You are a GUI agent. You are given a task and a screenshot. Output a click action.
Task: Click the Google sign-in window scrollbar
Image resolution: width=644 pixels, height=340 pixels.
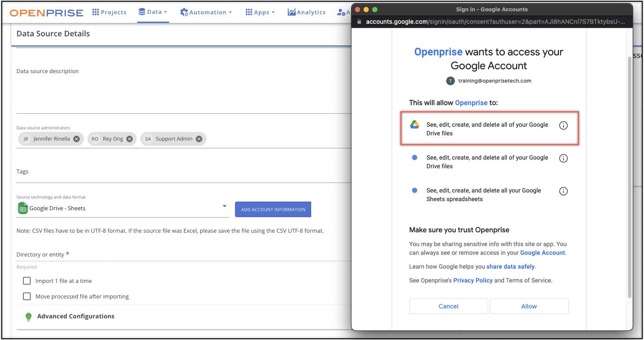(630, 177)
